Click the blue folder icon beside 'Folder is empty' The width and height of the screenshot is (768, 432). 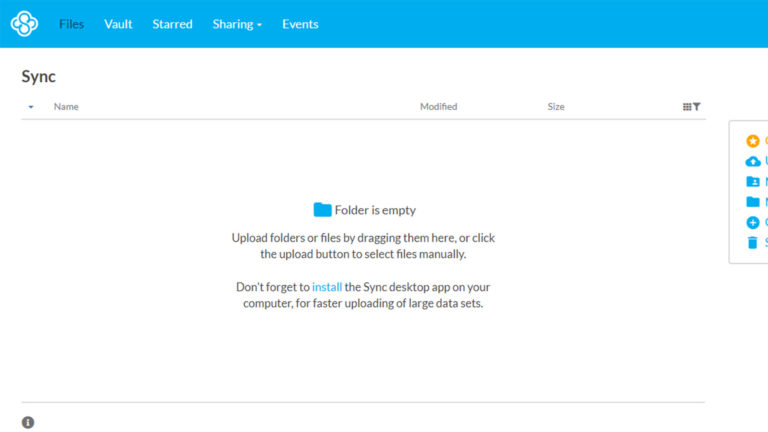pos(322,210)
